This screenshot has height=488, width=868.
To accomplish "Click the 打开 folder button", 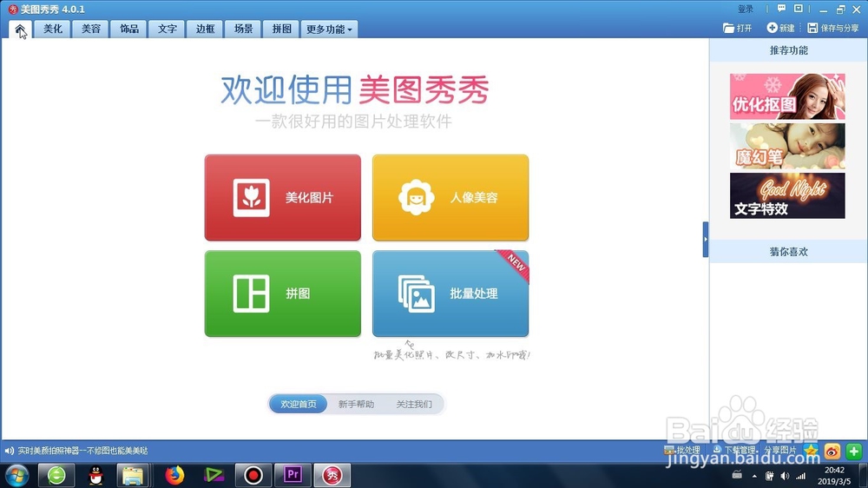I will point(737,28).
